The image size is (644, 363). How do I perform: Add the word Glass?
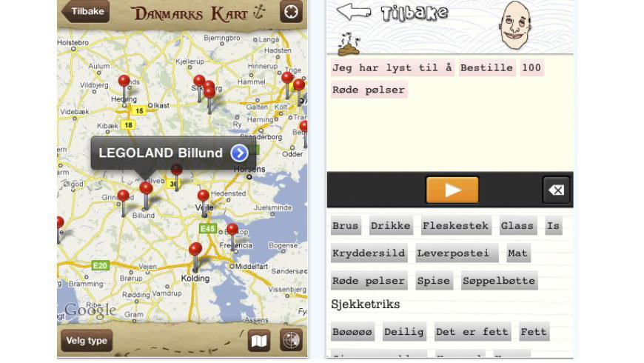[517, 226]
